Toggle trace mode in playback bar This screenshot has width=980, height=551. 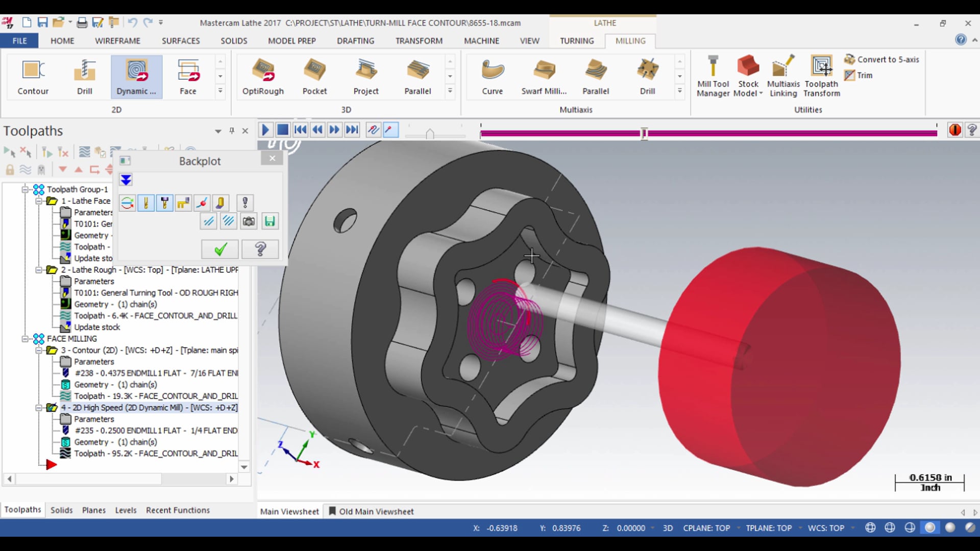pos(373,130)
